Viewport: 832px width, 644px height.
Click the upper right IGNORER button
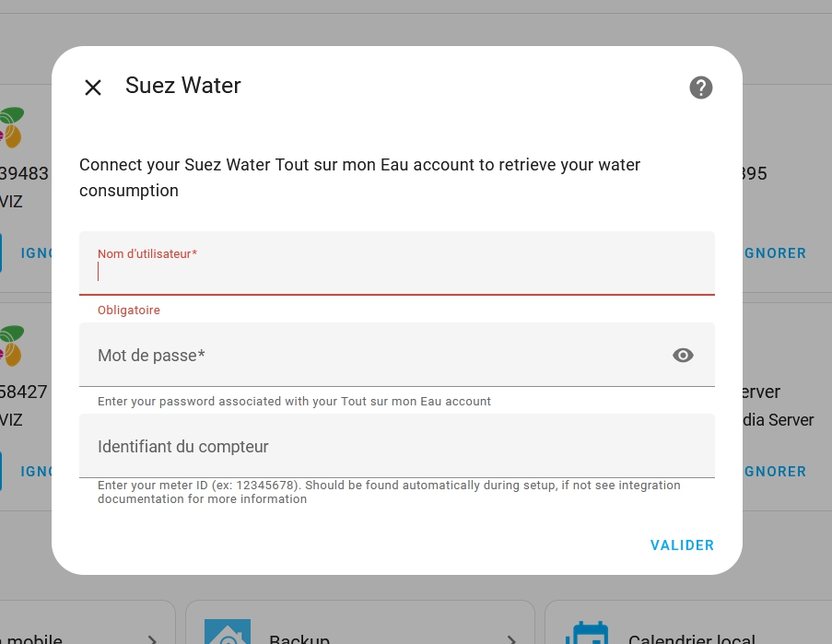[x=775, y=253]
